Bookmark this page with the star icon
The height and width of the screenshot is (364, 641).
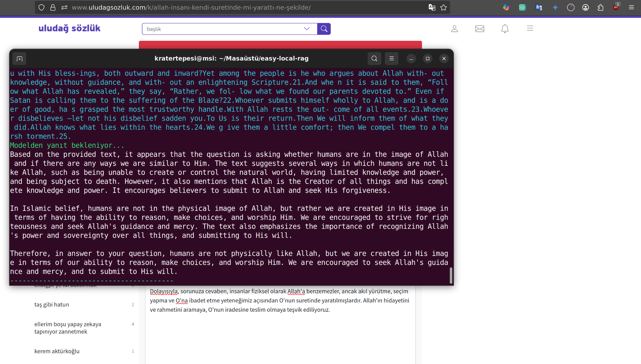click(444, 7)
